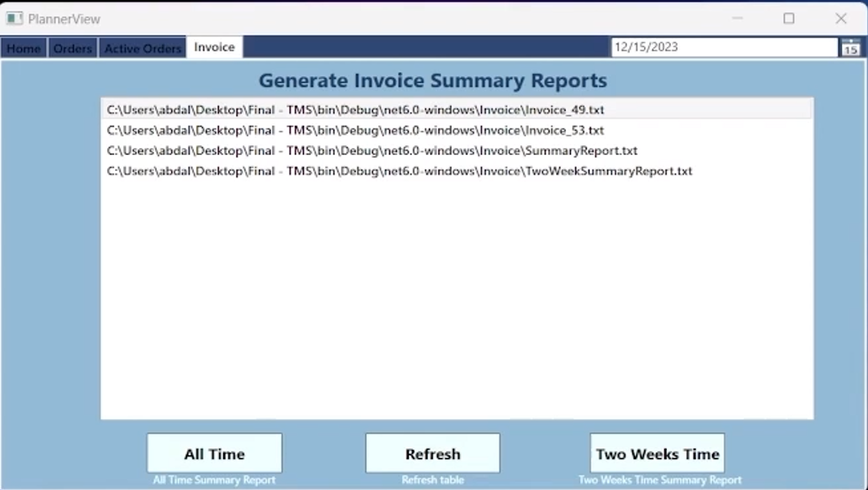Generate the All Time summary report
The width and height of the screenshot is (868, 490).
tap(214, 454)
